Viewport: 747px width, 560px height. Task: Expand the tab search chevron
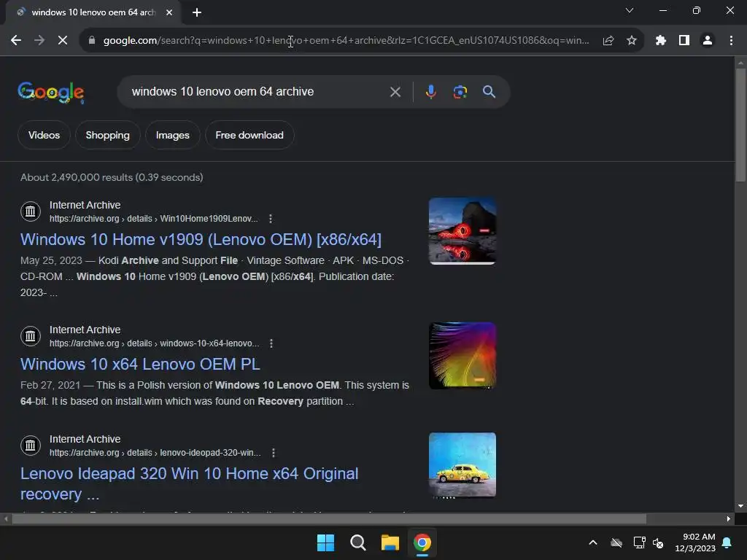630,10
